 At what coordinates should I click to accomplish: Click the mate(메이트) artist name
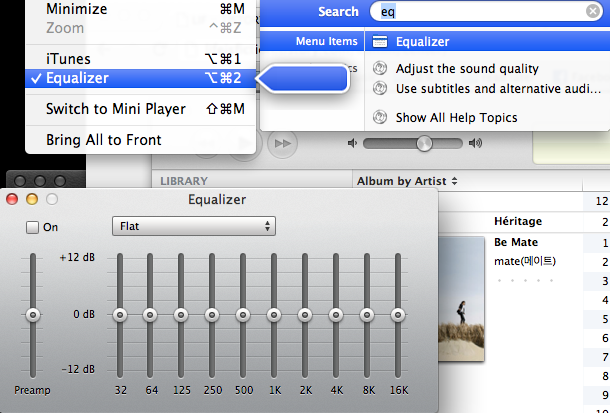click(525, 261)
